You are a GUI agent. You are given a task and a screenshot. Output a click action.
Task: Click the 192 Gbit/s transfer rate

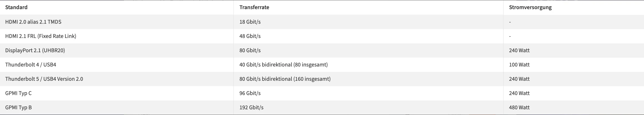coord(251,108)
